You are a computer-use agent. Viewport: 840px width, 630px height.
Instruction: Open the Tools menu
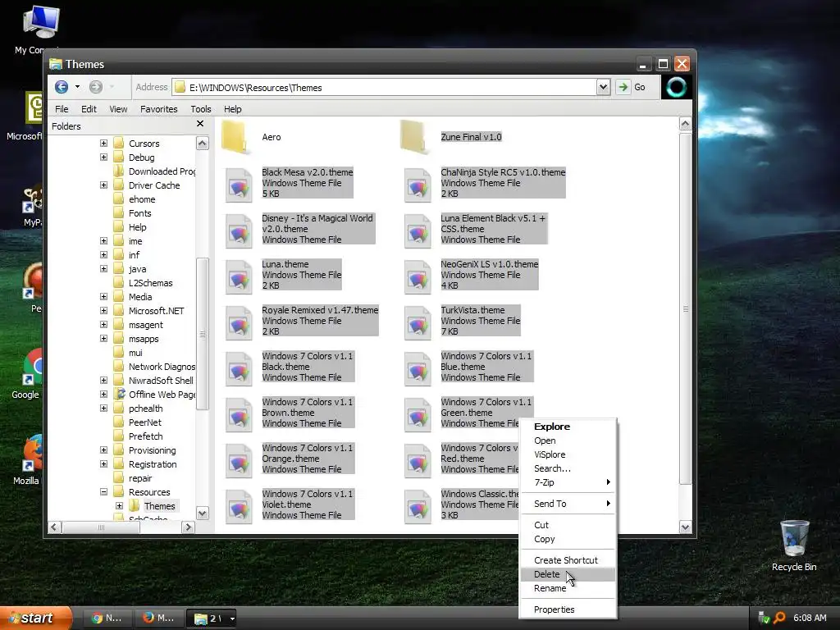pyautogui.click(x=201, y=109)
